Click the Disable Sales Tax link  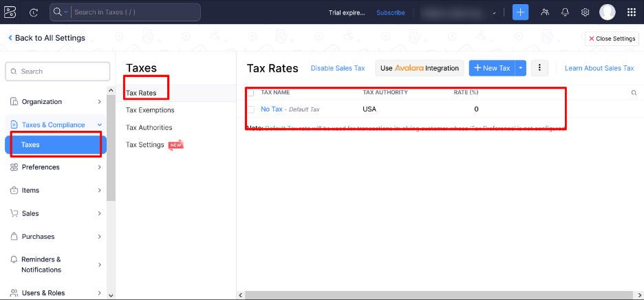pyautogui.click(x=338, y=68)
